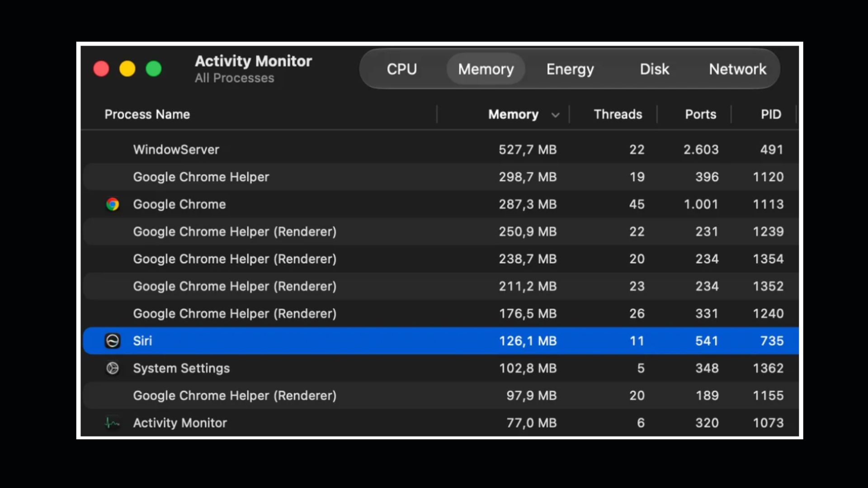Screen dimensions: 868x488
Task: Click the yellow minimize window button
Action: (127, 69)
